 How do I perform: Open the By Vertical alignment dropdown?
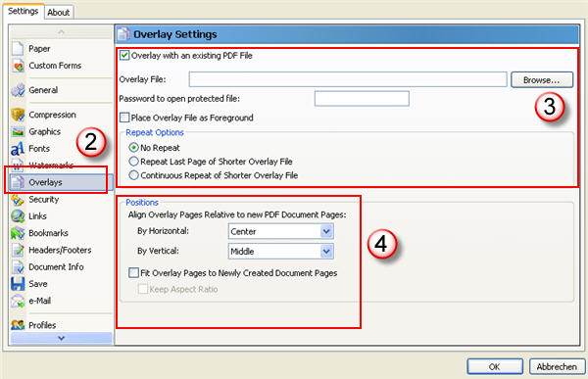point(280,251)
